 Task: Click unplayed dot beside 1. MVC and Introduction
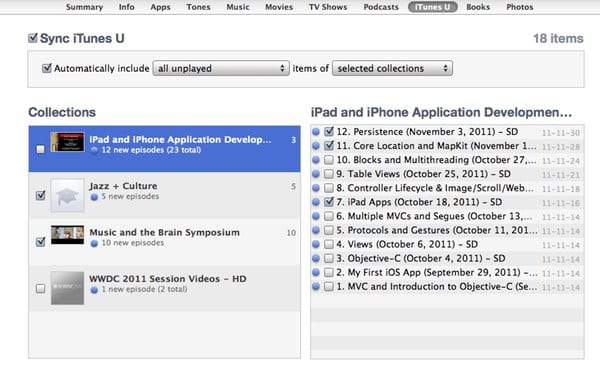(x=316, y=287)
